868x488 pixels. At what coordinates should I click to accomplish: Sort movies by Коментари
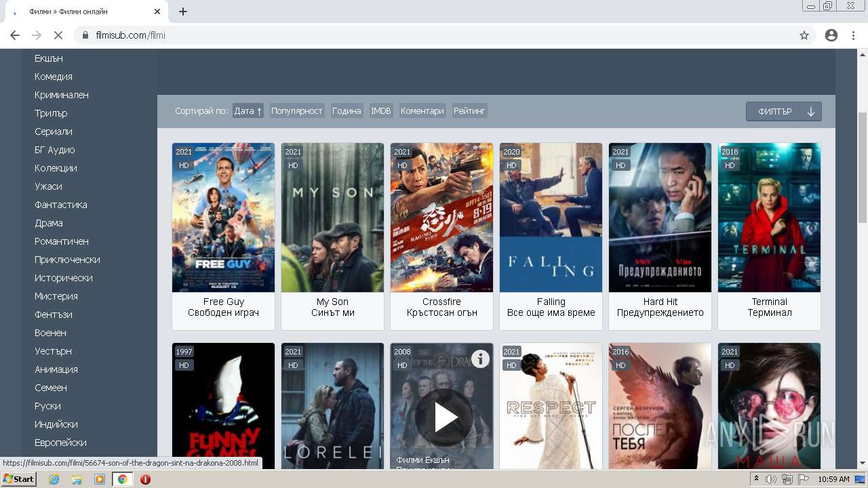pyautogui.click(x=422, y=111)
